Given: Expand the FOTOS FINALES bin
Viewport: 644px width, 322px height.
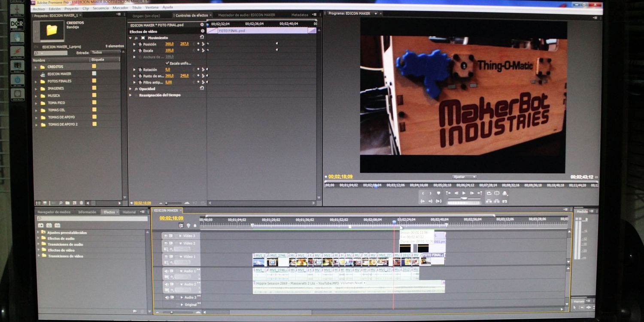Looking at the screenshot, I should point(36,81).
